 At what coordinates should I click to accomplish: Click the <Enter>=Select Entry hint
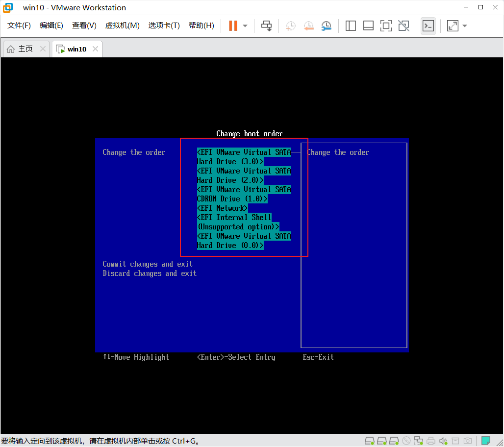236,357
